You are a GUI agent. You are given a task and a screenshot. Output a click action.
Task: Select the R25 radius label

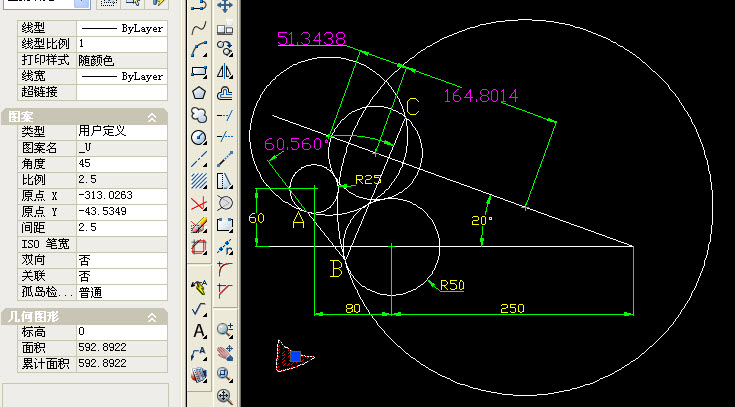pos(368,180)
